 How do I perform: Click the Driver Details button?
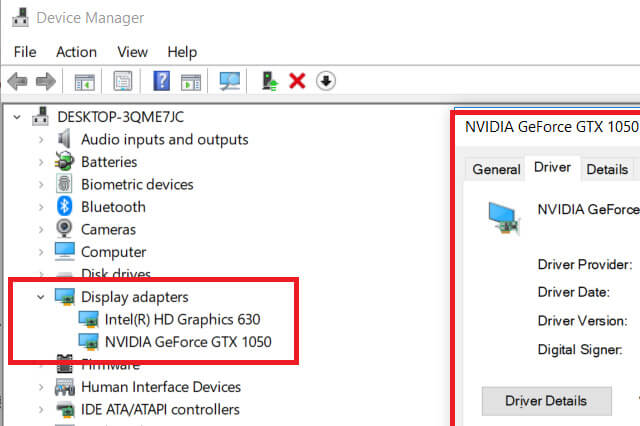pyautogui.click(x=546, y=401)
